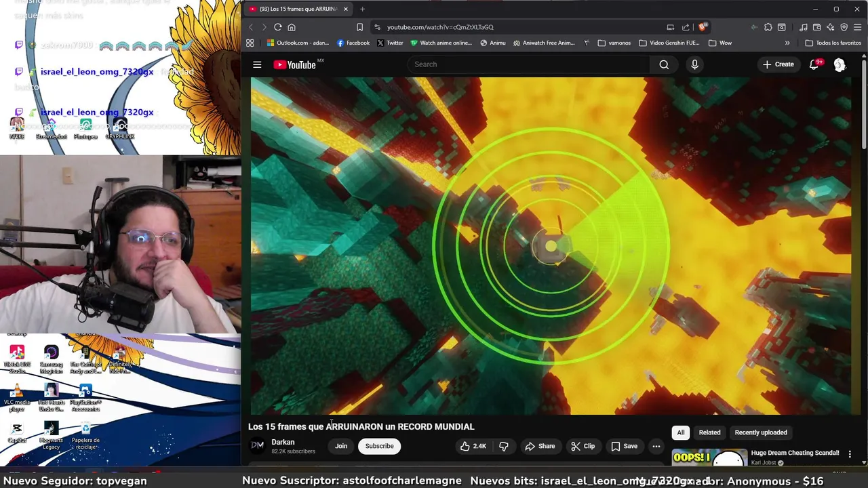The width and height of the screenshot is (868, 488).
Task: Open the Wow bookmarks folder
Action: (x=720, y=43)
